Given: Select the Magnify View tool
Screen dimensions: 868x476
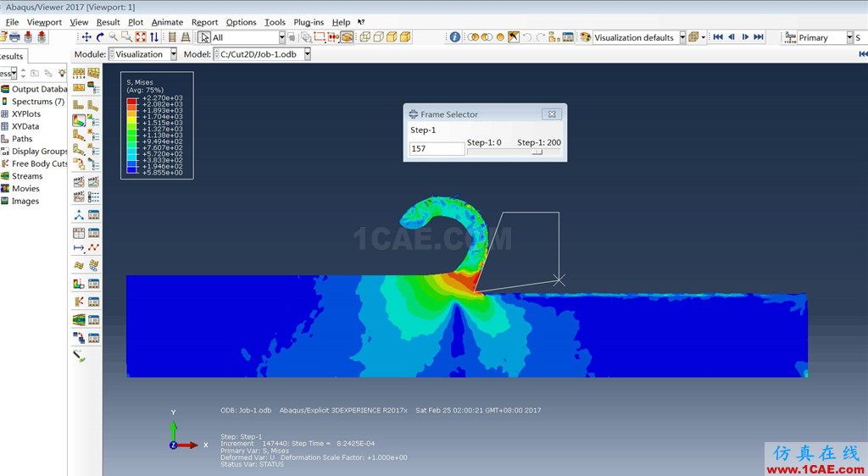Looking at the screenshot, I should (114, 37).
